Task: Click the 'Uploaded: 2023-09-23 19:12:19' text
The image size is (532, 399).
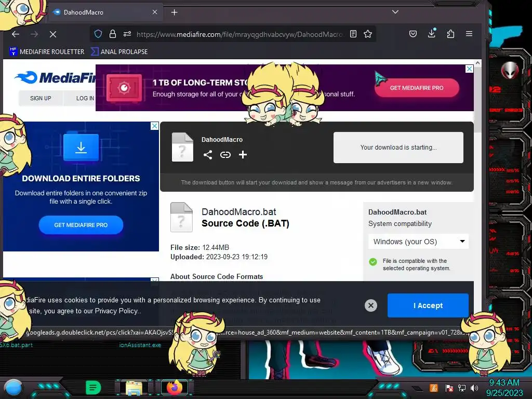Action: [x=219, y=257]
